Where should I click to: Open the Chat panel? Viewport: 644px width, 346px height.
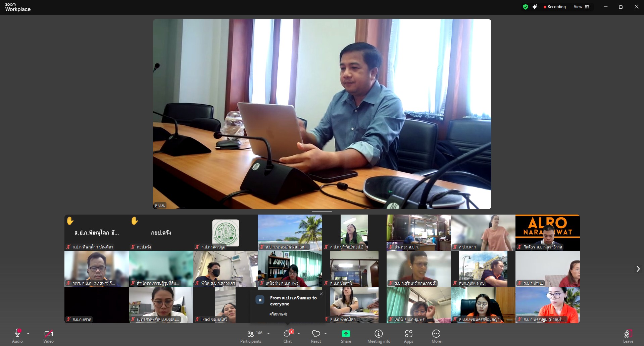click(288, 336)
